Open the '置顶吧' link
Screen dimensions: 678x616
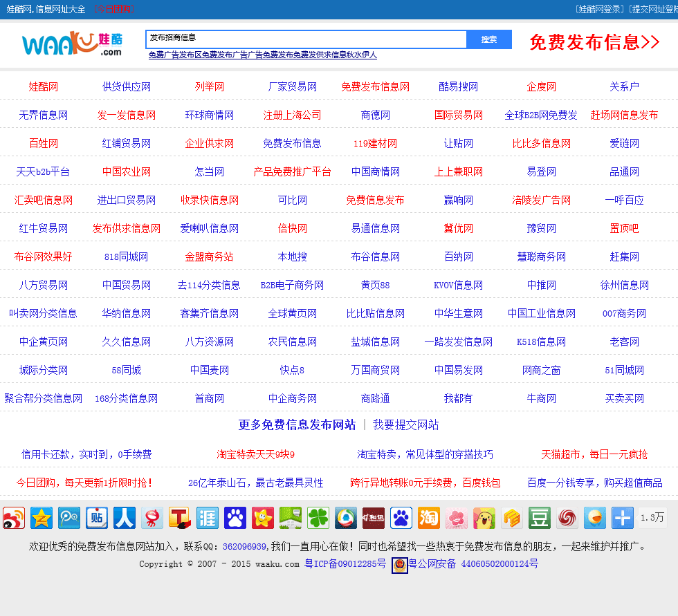click(624, 229)
